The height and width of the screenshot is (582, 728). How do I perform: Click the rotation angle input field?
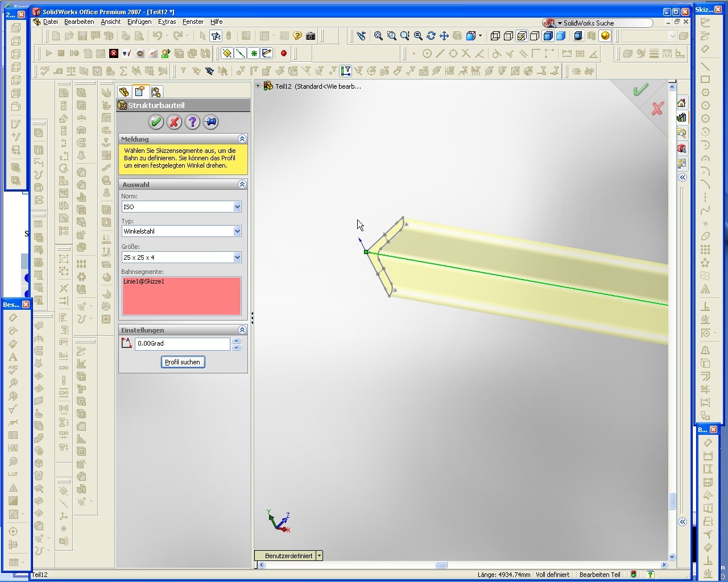182,344
